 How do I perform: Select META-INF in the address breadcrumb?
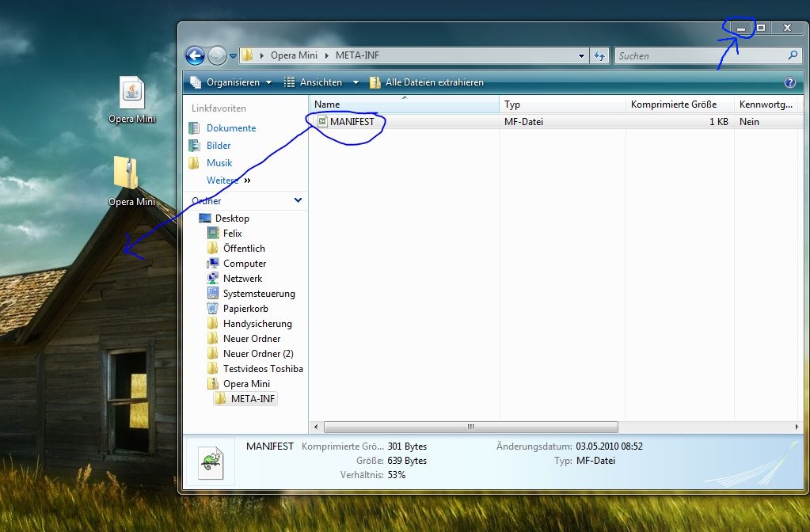coord(357,55)
